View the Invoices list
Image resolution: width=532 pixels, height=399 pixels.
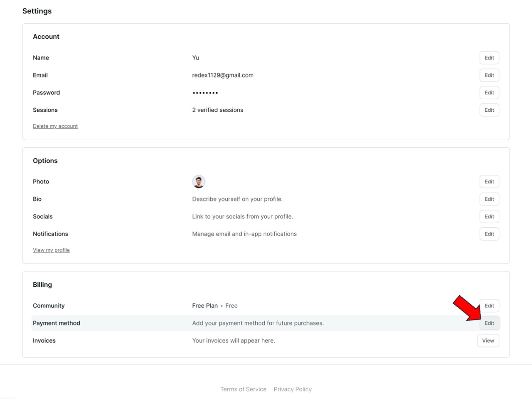(x=488, y=341)
